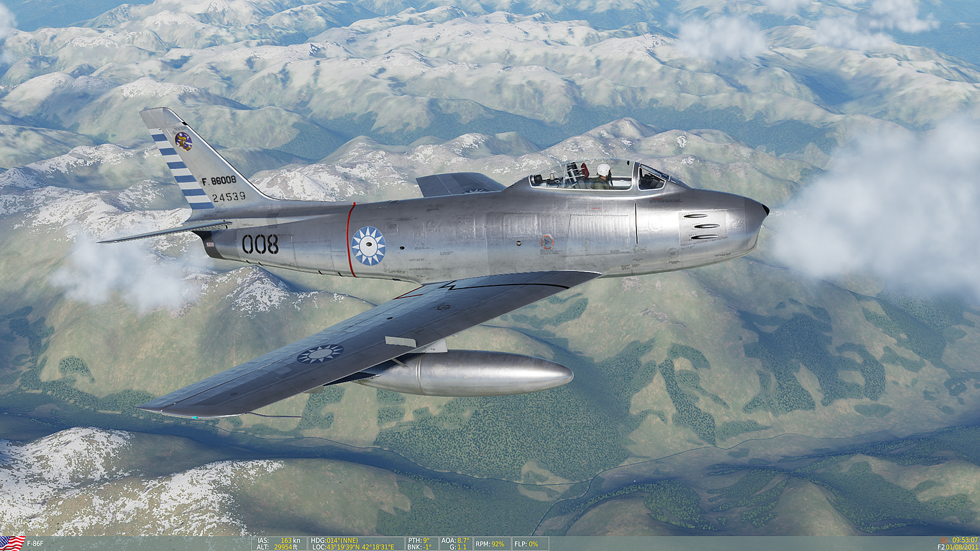Click the F2 view mode indicator
Image resolution: width=980 pixels, height=551 pixels.
pos(941,547)
